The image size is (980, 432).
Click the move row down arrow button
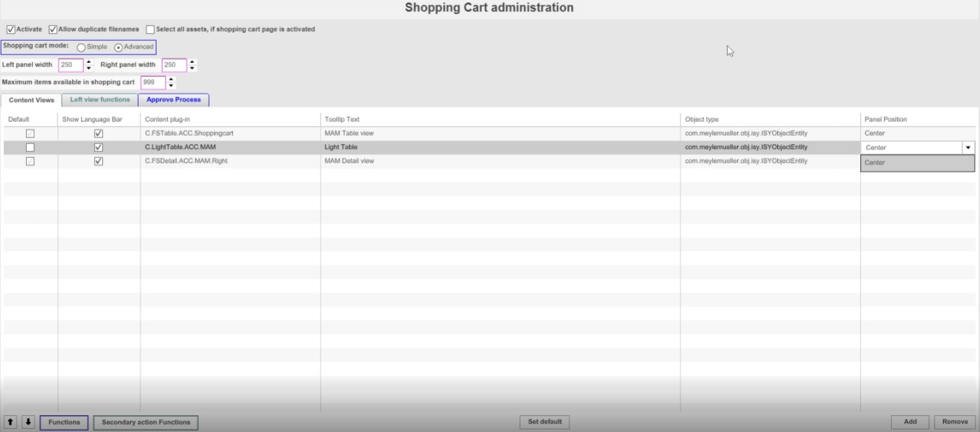point(27,422)
